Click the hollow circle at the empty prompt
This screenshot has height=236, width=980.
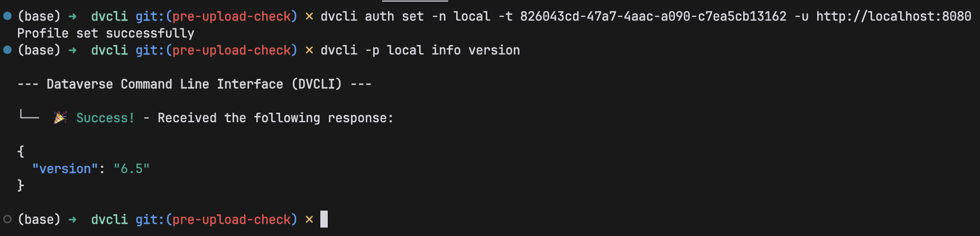point(7,220)
